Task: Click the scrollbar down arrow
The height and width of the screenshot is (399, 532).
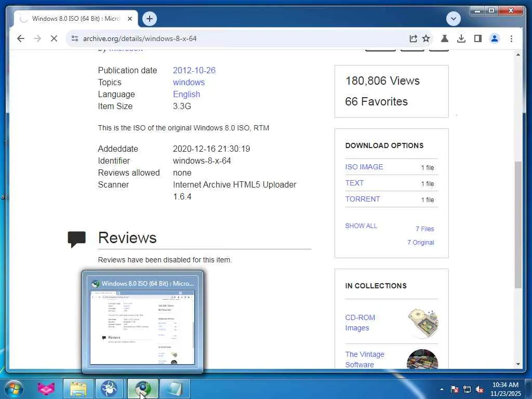Action: coord(518,364)
